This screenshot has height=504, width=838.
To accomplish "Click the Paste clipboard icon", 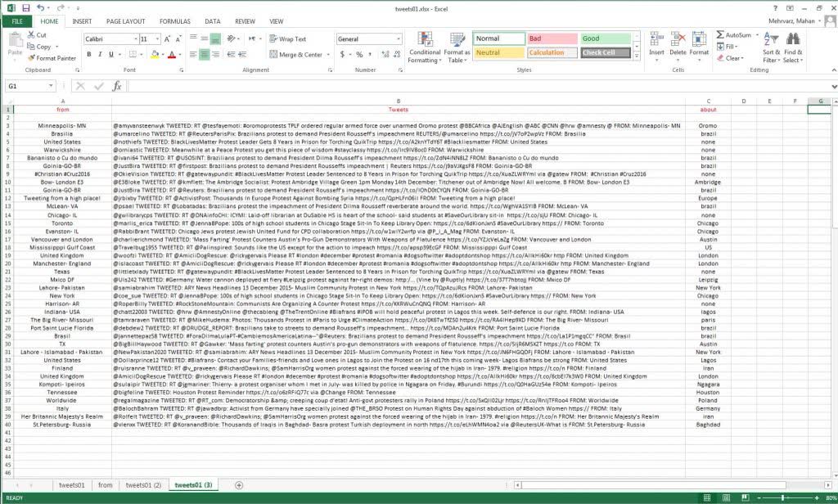I will pyautogui.click(x=15, y=40).
